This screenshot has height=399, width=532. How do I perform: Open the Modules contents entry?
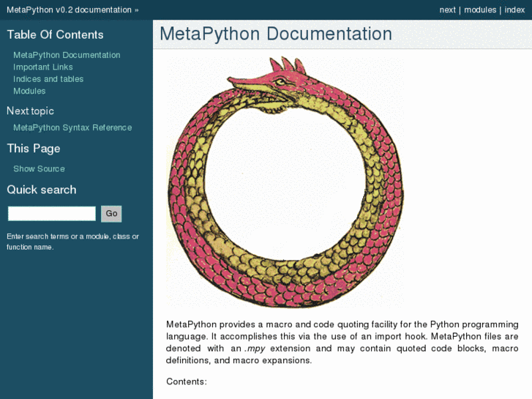pyautogui.click(x=29, y=91)
